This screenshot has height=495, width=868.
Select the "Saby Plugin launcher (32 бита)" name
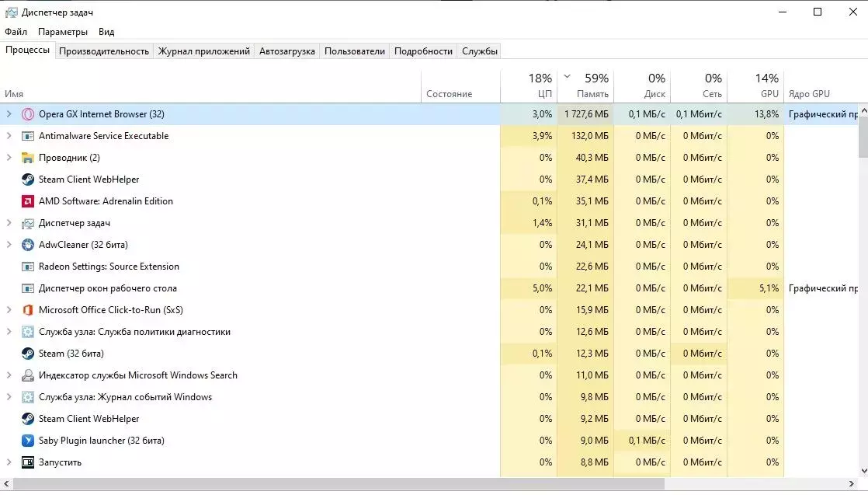pyautogui.click(x=101, y=441)
